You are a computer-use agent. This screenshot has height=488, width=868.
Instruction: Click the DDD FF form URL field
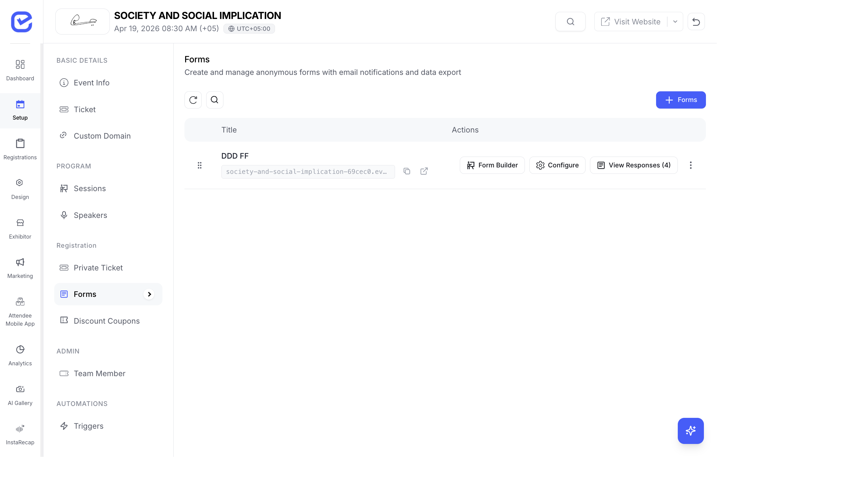pyautogui.click(x=308, y=172)
